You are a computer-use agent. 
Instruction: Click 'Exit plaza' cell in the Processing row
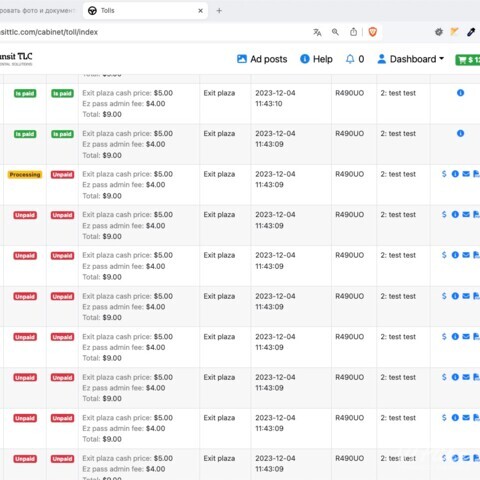(219, 174)
